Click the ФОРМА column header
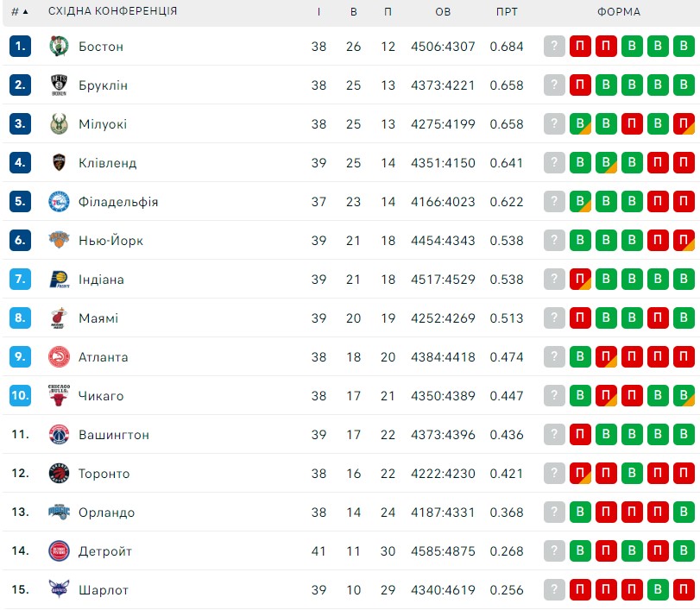This screenshot has width=700, height=610. point(619,11)
